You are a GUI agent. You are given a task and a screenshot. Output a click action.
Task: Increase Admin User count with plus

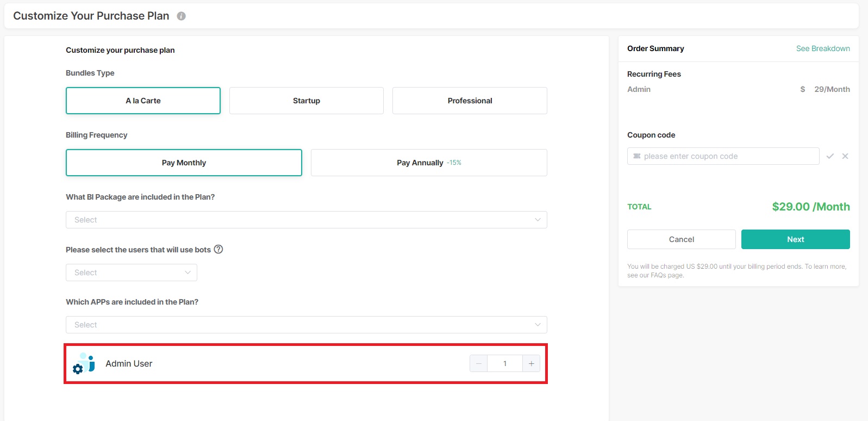pyautogui.click(x=531, y=363)
